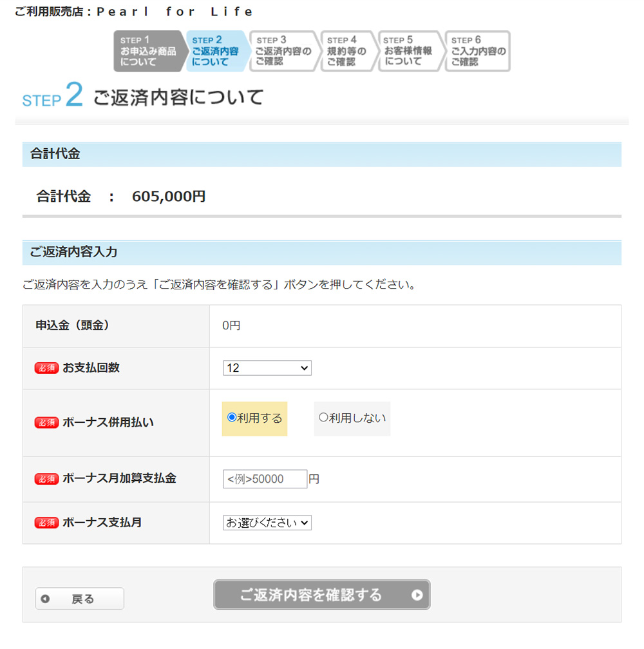Open STEP 5 お客様情報について step
Viewport: 644px width, 649px height.
coord(408,51)
